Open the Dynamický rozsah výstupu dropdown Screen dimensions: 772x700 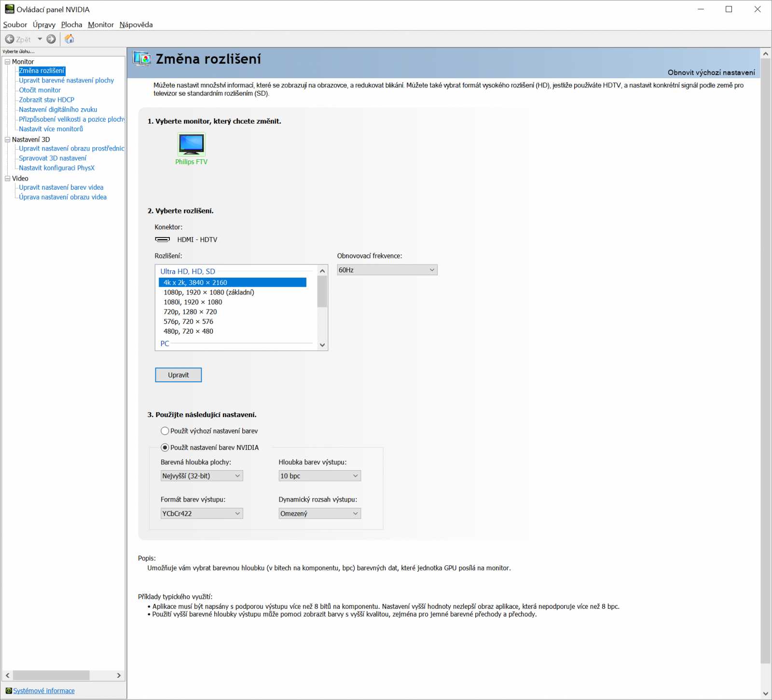pyautogui.click(x=319, y=514)
